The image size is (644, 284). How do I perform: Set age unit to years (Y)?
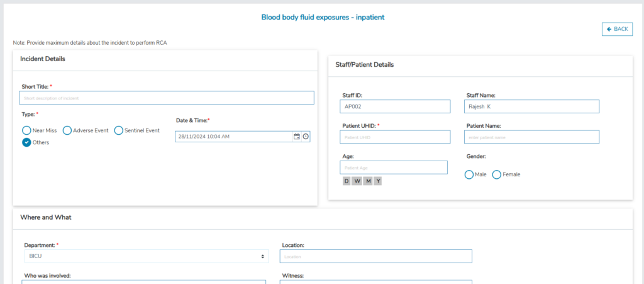pyautogui.click(x=377, y=181)
